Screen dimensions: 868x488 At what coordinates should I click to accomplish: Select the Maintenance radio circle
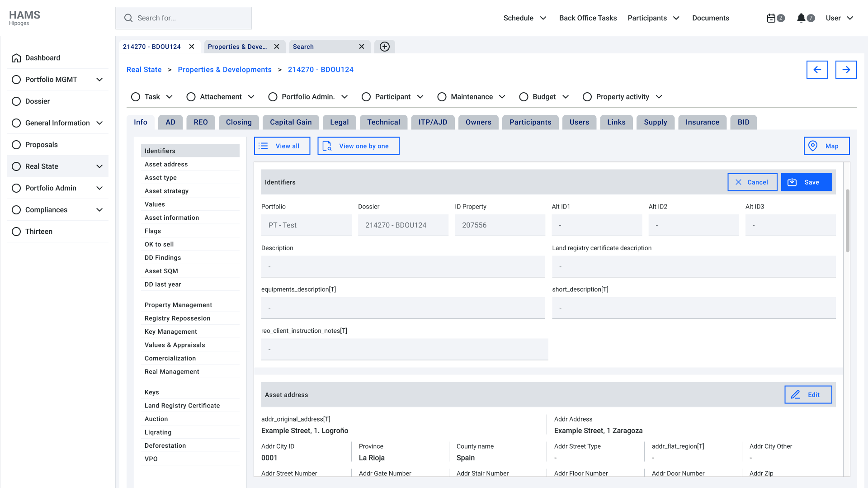point(442,97)
